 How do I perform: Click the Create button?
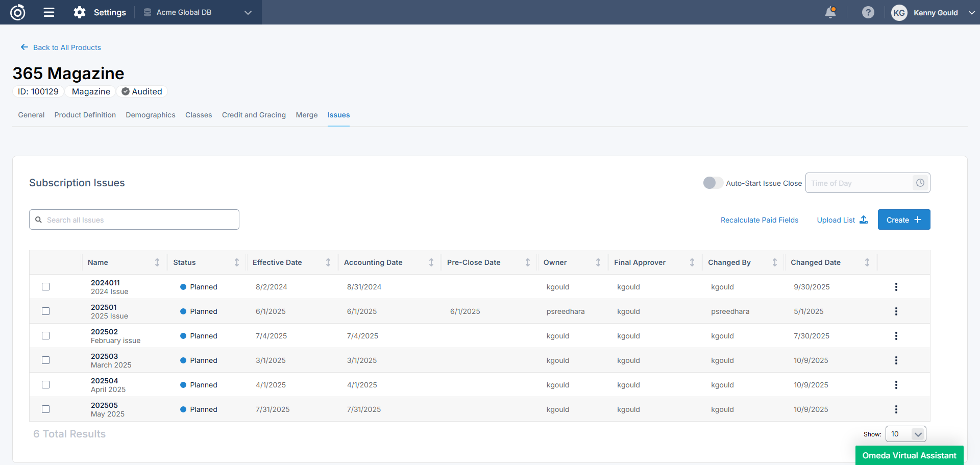click(903, 220)
